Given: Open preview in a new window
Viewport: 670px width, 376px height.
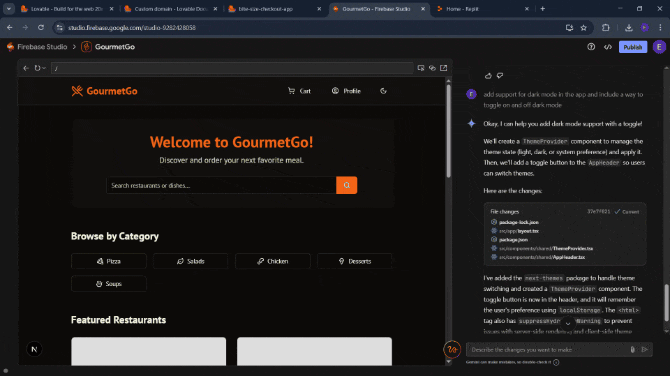Looking at the screenshot, I should coord(444,68).
